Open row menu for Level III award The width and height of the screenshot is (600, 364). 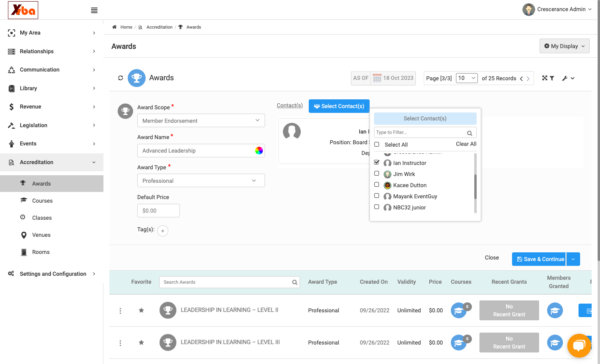pos(120,343)
